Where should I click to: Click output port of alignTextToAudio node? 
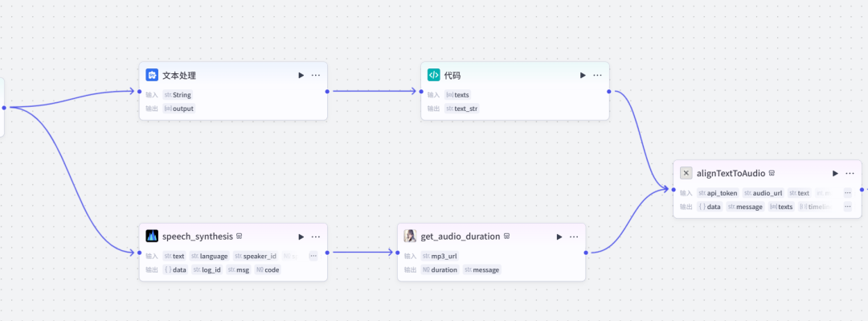click(862, 189)
